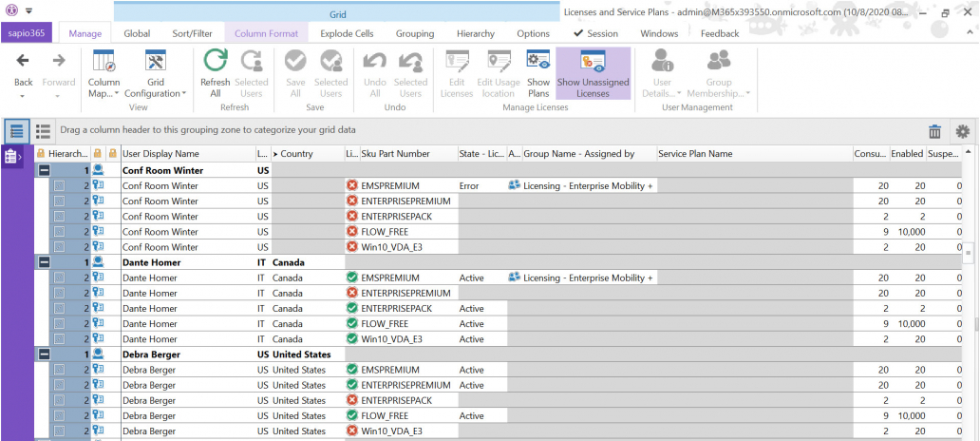This screenshot has width=980, height=441.
Task: Click the Back arrow icon
Action: [24, 63]
